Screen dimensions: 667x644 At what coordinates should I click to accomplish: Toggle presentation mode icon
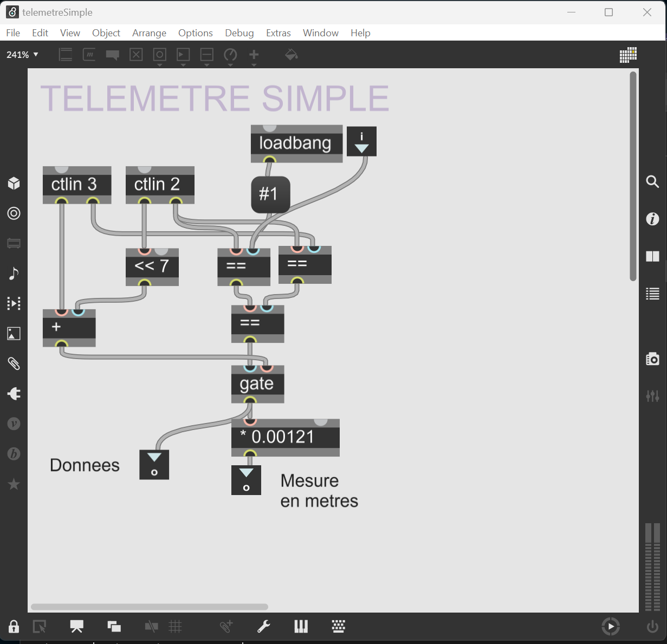77,627
